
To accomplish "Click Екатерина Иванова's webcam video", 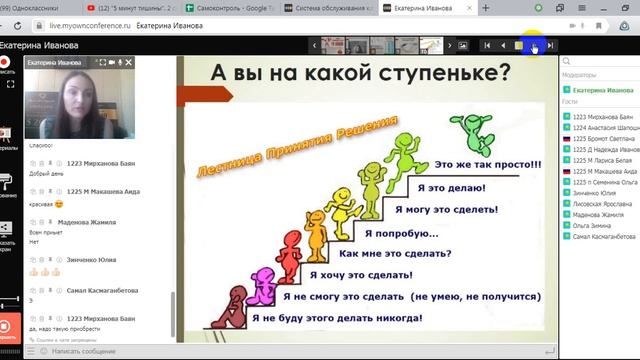I will pos(80,104).
